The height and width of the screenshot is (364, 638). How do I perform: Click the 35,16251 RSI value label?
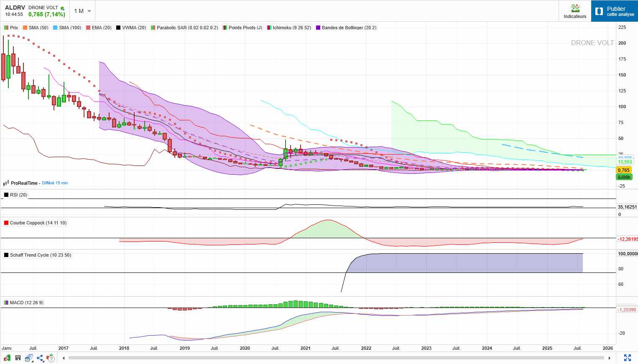(628, 207)
